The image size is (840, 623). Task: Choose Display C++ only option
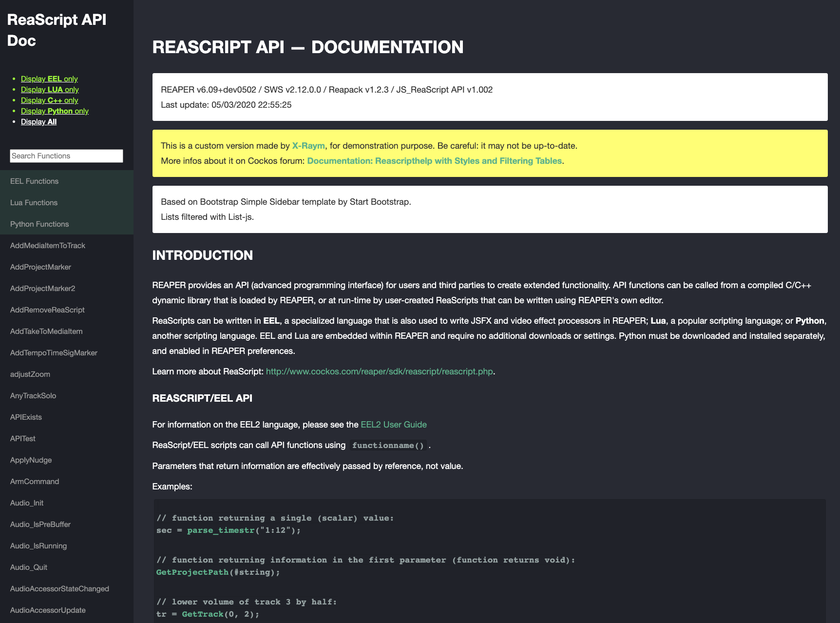click(x=49, y=100)
